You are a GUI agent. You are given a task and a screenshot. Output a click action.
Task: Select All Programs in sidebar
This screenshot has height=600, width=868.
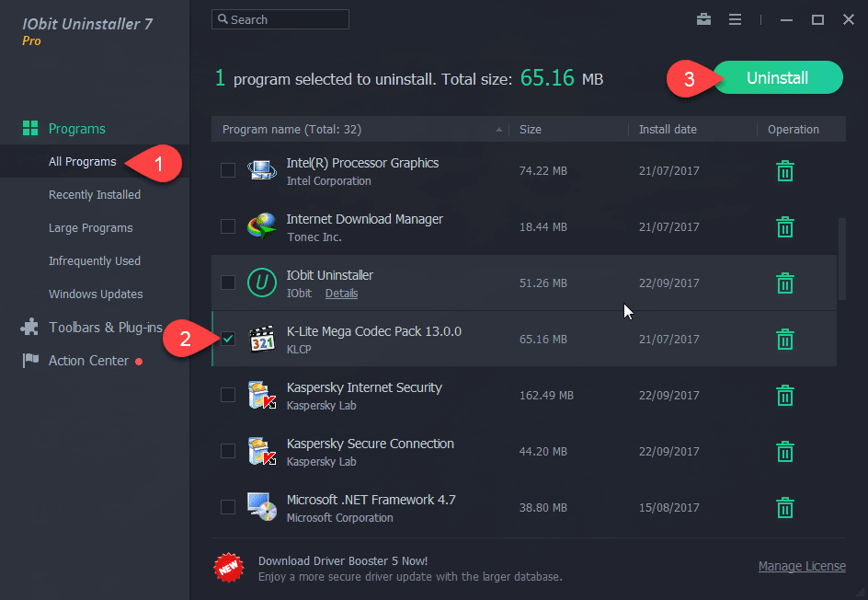point(83,162)
